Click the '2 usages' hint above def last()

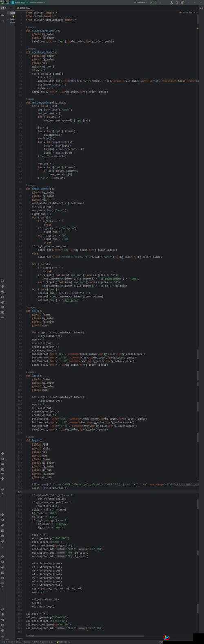click(x=31, y=372)
